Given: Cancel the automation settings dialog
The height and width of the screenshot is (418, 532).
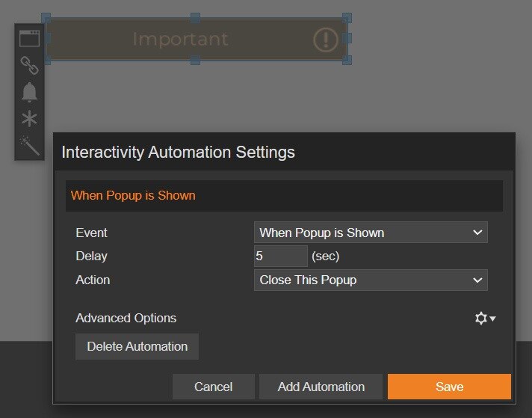Looking at the screenshot, I should click(213, 387).
